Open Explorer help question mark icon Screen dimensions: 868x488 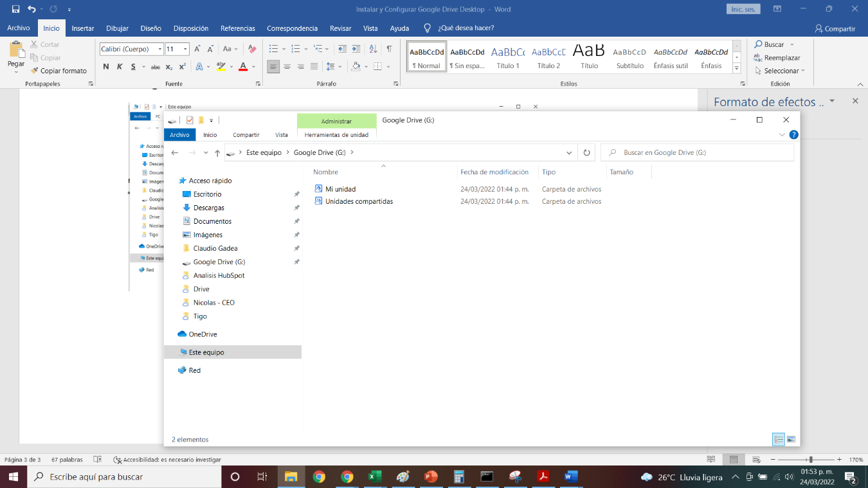tap(793, 135)
